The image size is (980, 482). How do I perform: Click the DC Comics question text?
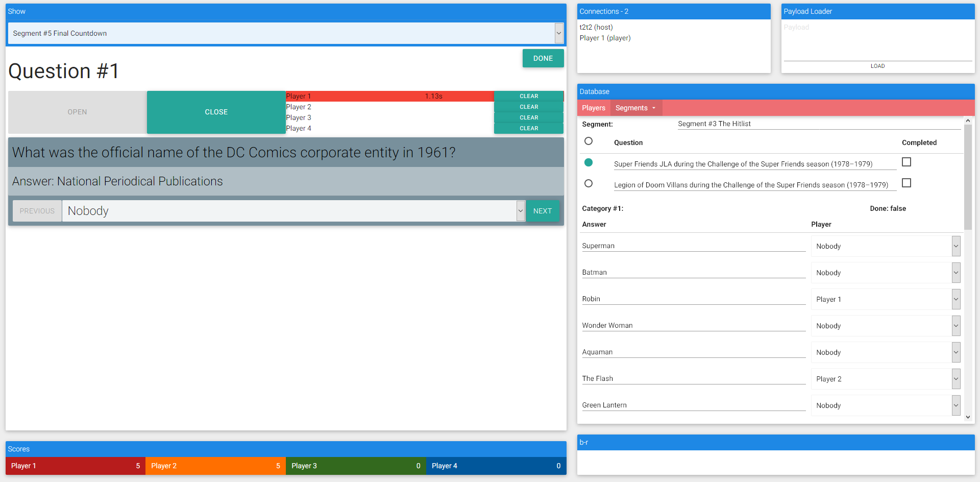point(234,152)
